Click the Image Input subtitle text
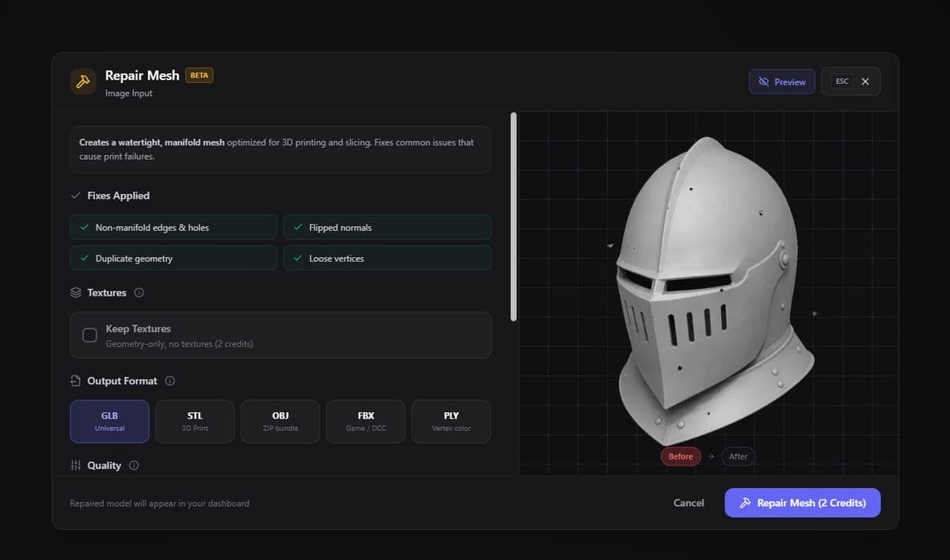Viewport: 950px width, 560px height. click(129, 93)
